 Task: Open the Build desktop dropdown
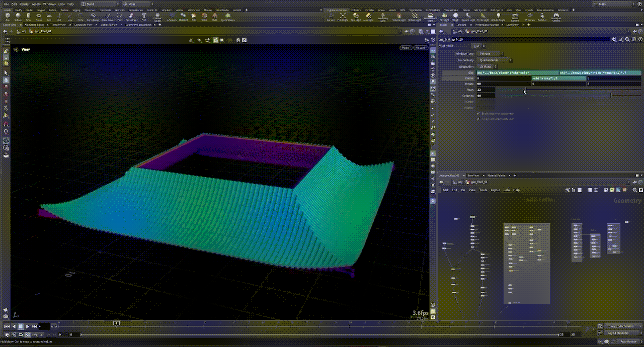pos(100,4)
